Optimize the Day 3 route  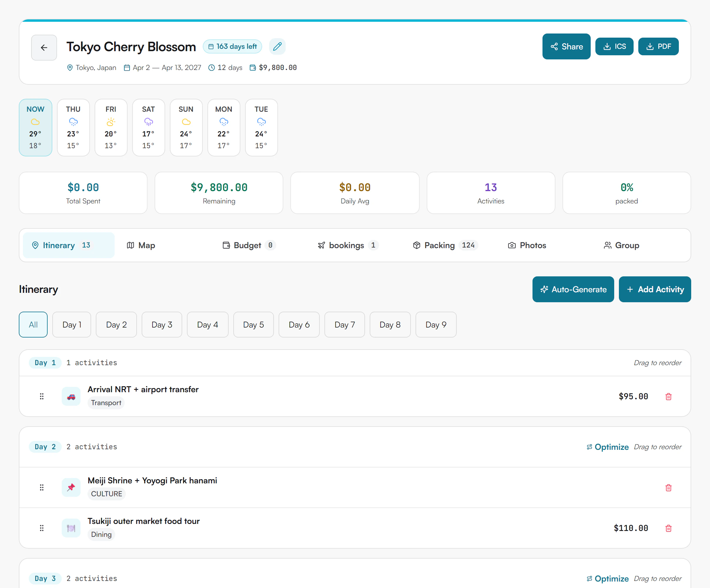[607, 579]
